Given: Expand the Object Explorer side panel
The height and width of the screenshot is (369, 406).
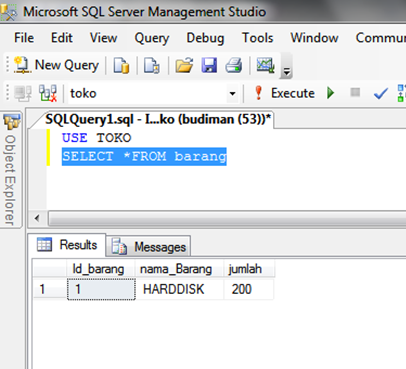Looking at the screenshot, I should coord(11,169).
